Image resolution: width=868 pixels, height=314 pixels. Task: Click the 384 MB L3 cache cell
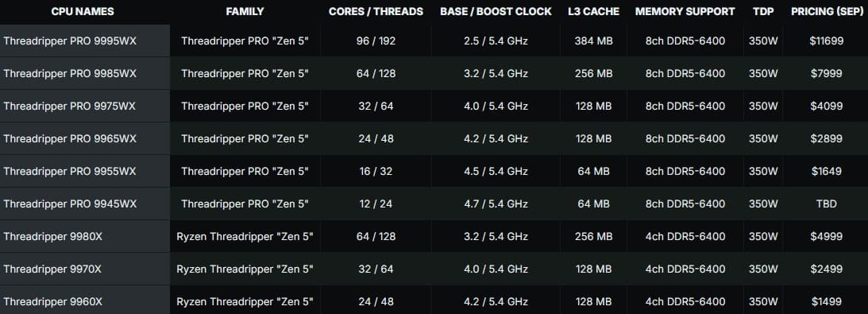click(x=593, y=41)
